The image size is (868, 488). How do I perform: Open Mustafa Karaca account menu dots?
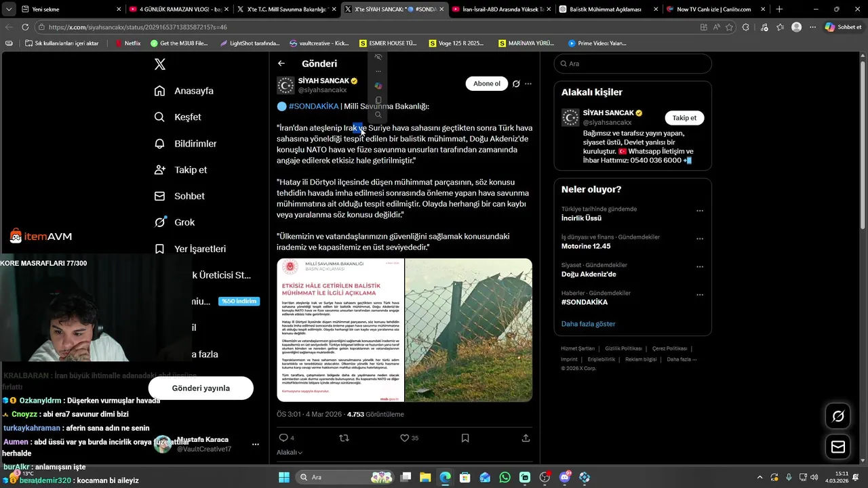(x=256, y=445)
